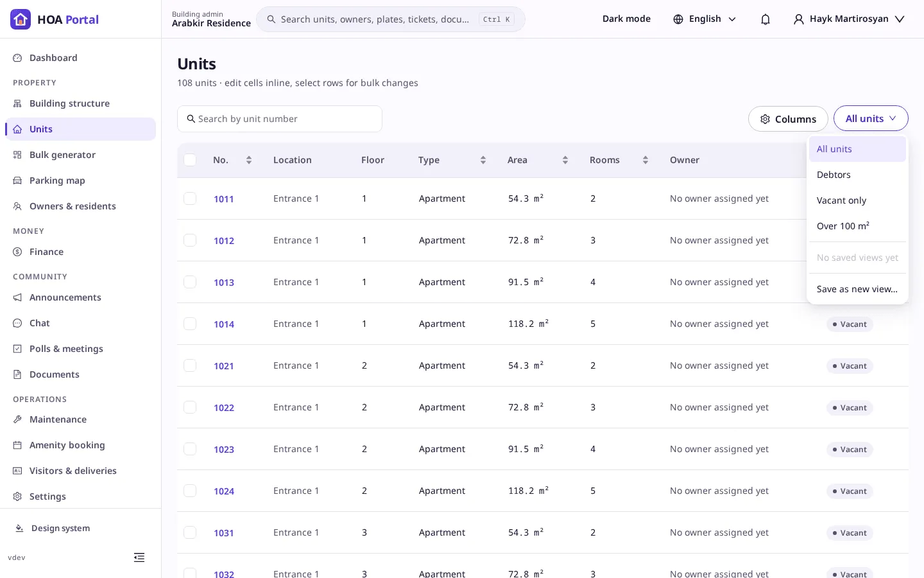
Task: Open the Parking map
Action: tap(80, 180)
